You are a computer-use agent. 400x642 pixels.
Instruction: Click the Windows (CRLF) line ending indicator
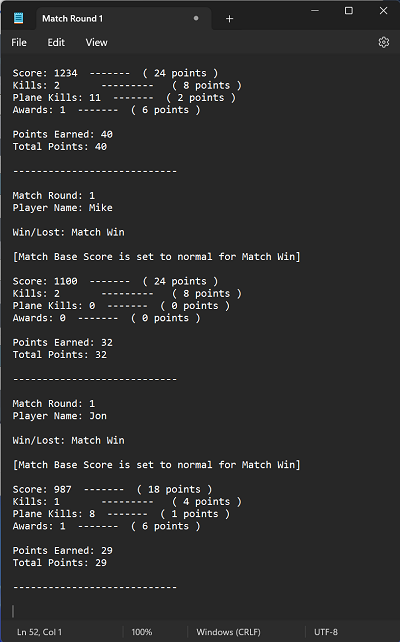228,632
